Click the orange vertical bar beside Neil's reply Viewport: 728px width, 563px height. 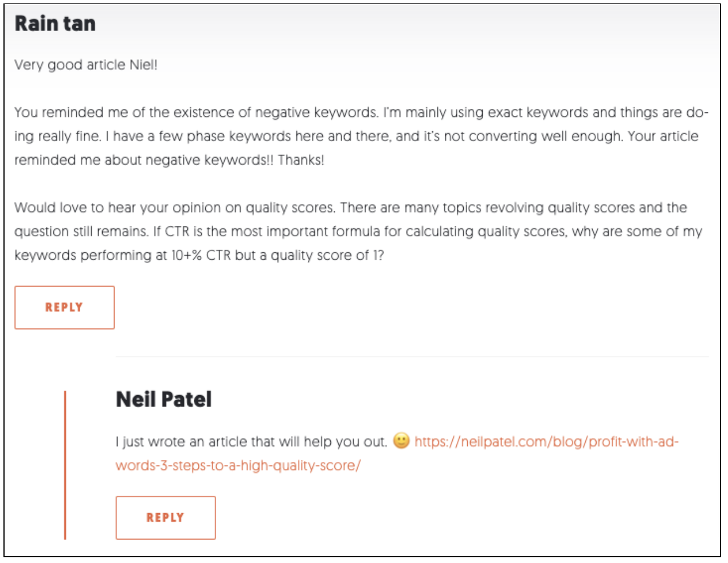(65, 465)
